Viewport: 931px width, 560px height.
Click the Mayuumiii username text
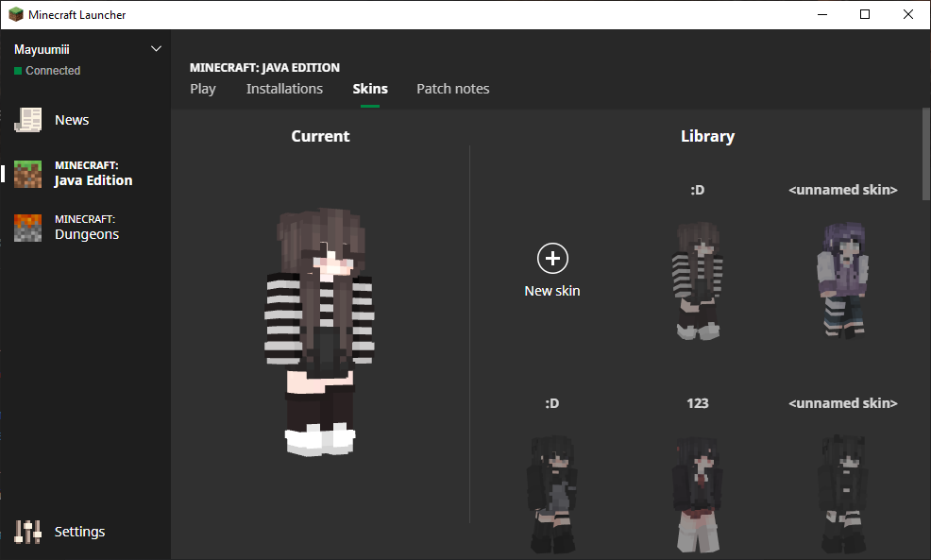coord(42,49)
